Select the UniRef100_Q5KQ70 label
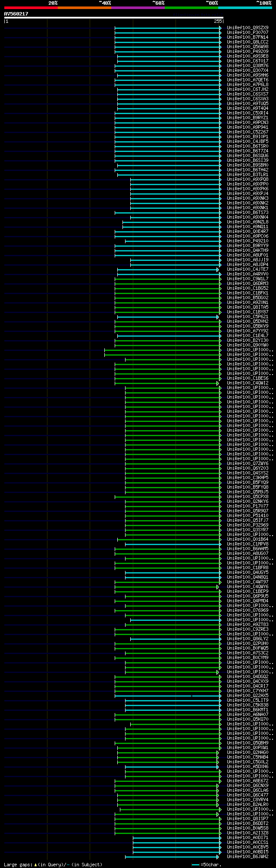276x868 pixels. tap(248, 719)
